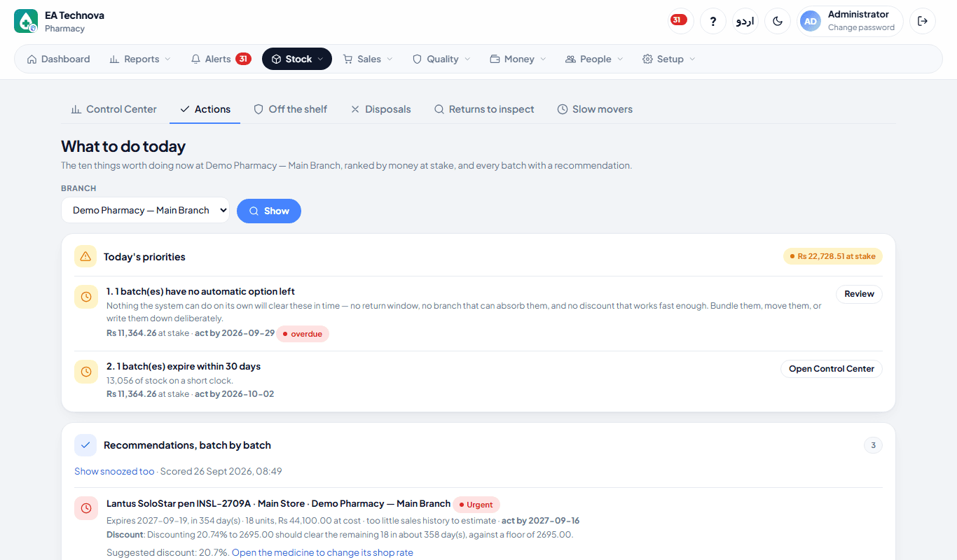Click Open the medicine to change shop rate
This screenshot has height=560, width=957.
[322, 552]
